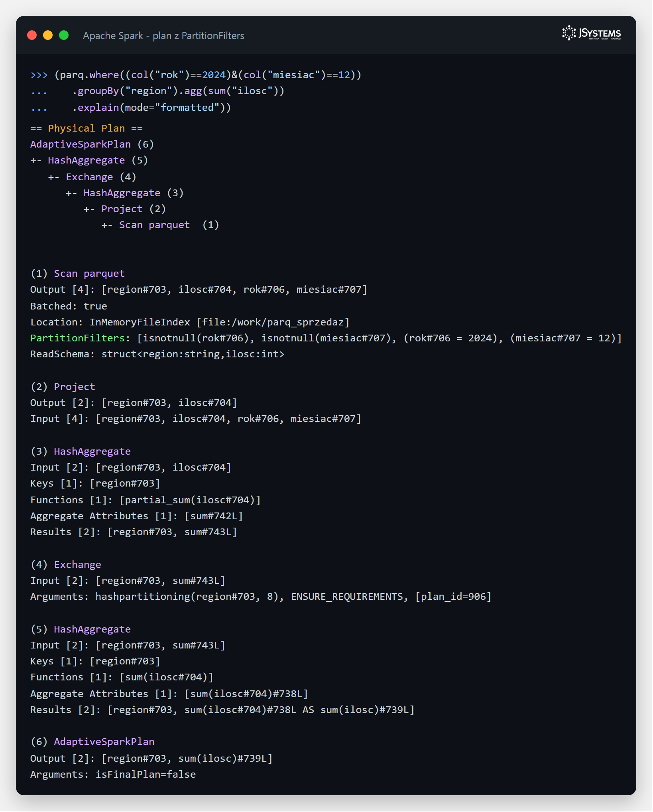Select "Keys [1]" line under (3) HashAggregate
The height and width of the screenshot is (812, 653).
[x=95, y=483]
